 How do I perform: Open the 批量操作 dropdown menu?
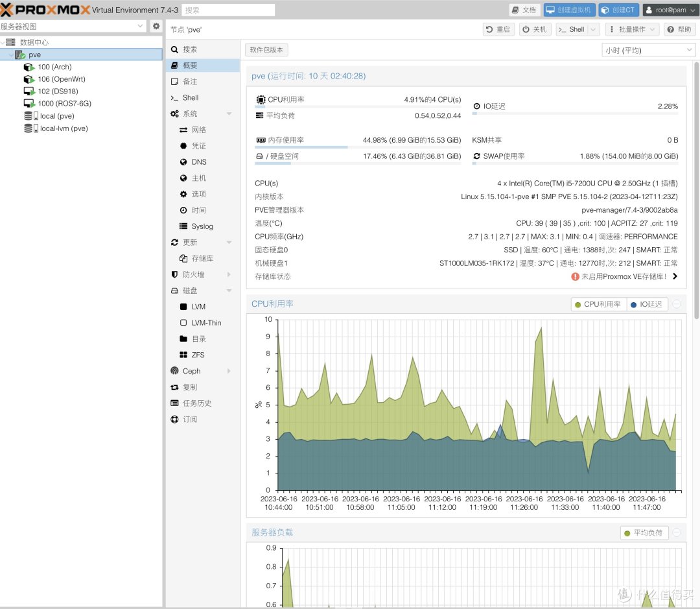pyautogui.click(x=632, y=29)
